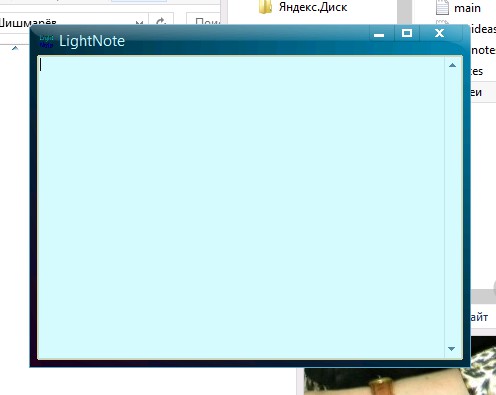Screen dimensions: 496x395
Task: Select the main file in Explorer
Action: tap(458, 8)
